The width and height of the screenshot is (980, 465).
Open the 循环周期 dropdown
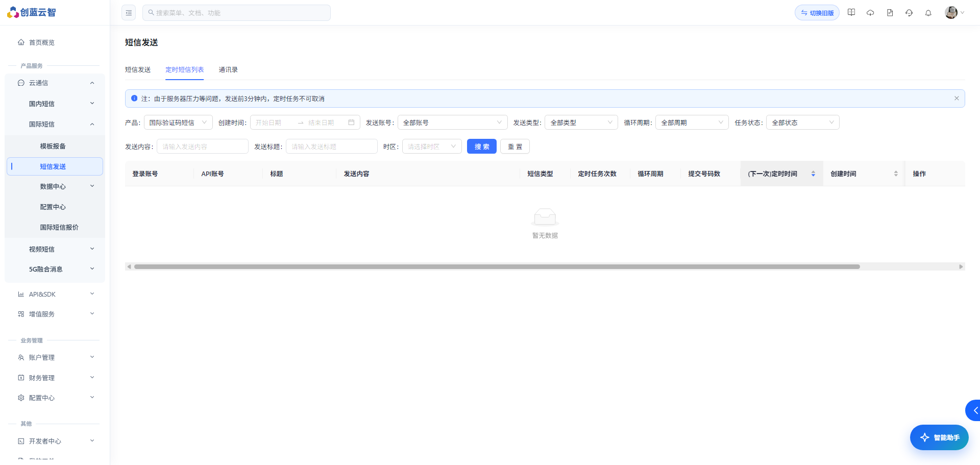tap(692, 123)
